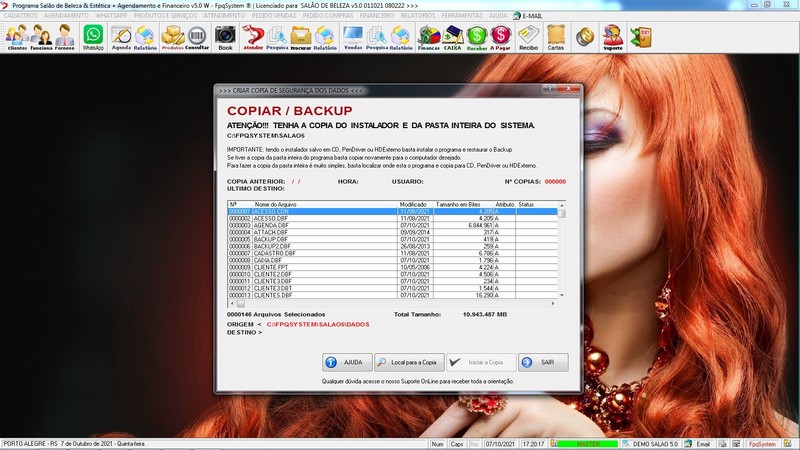Open Relatório icon next to Procurar
The height and width of the screenshot is (450, 800).
325,37
